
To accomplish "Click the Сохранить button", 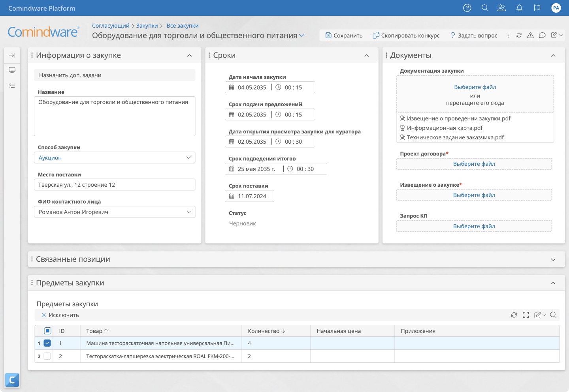I will [344, 36].
